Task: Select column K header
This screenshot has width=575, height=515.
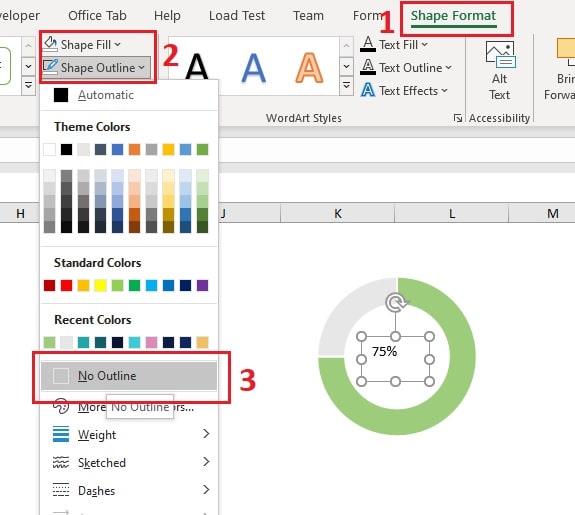Action: [x=337, y=213]
